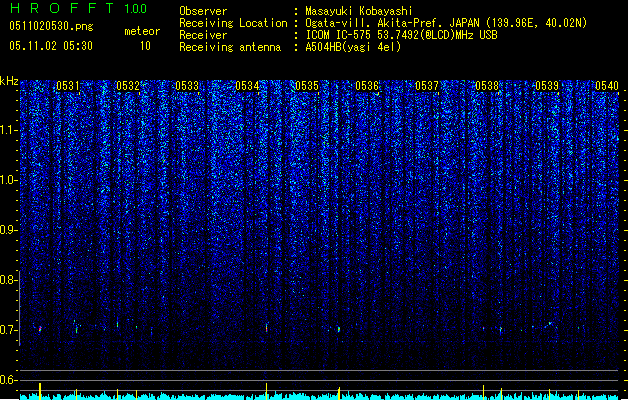
Task: Click the 0537 time marker
Action: click(x=427, y=86)
